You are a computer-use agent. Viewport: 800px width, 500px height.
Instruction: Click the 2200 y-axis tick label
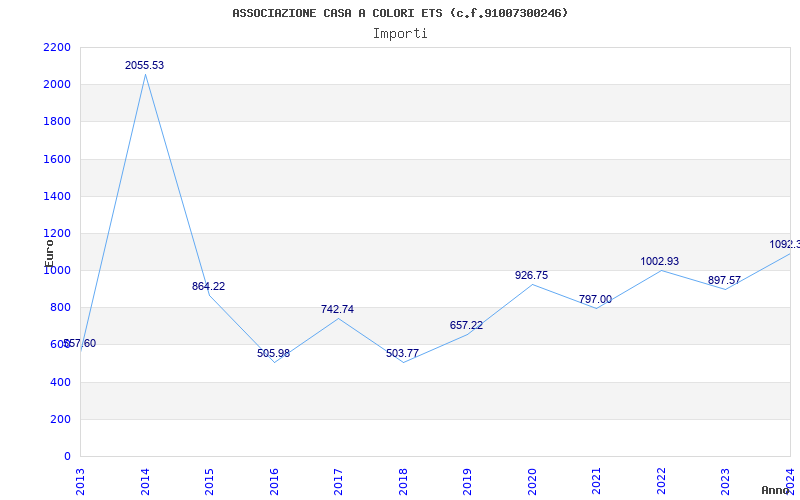[57, 47]
